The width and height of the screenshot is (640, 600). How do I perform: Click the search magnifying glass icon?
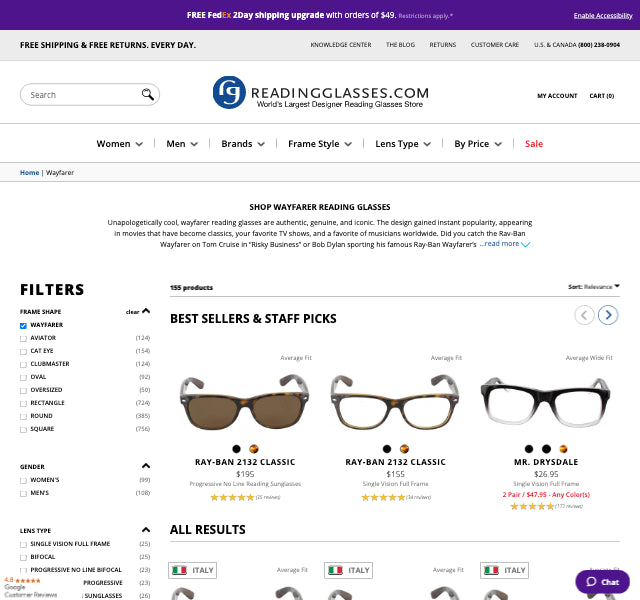(148, 95)
